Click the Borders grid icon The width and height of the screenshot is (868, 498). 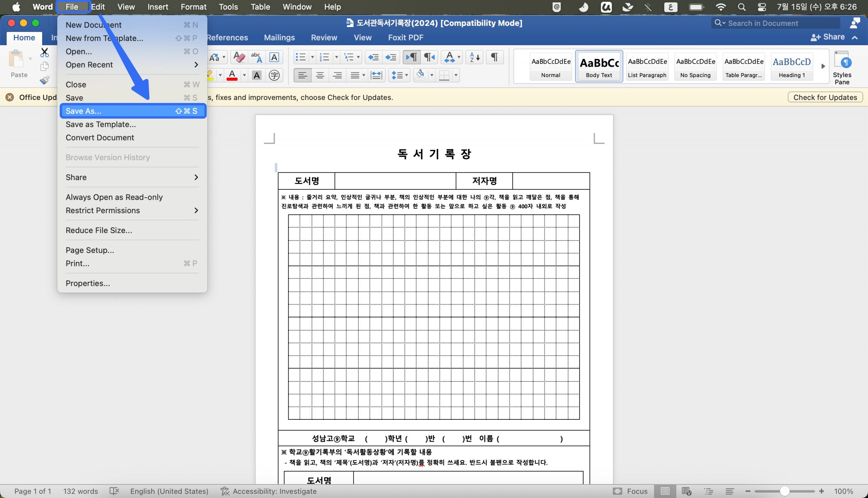pos(444,75)
